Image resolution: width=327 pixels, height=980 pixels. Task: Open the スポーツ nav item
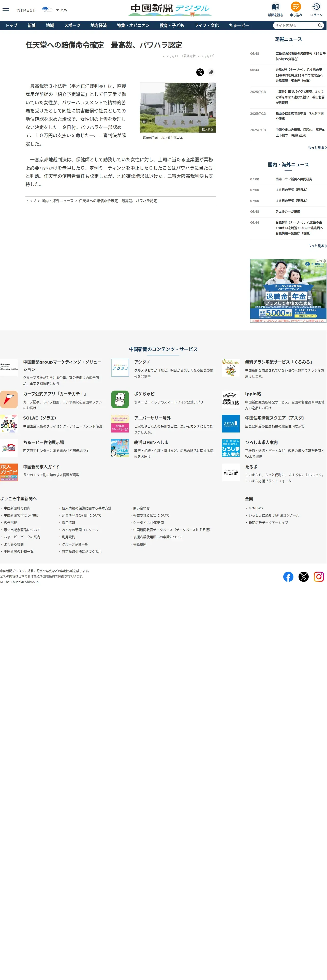tap(72, 25)
